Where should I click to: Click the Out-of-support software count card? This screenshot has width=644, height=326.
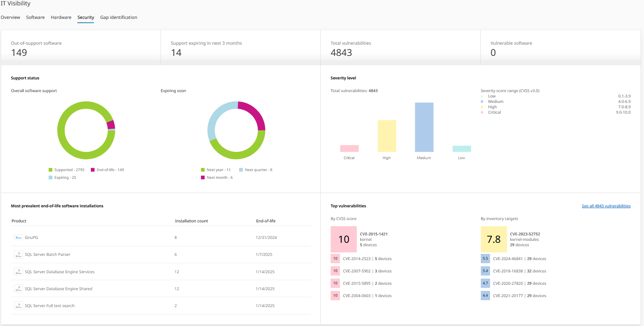(81, 48)
